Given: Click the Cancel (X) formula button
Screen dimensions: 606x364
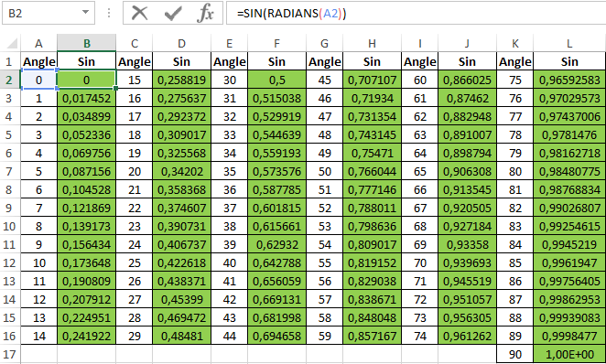Looking at the screenshot, I should coord(139,13).
